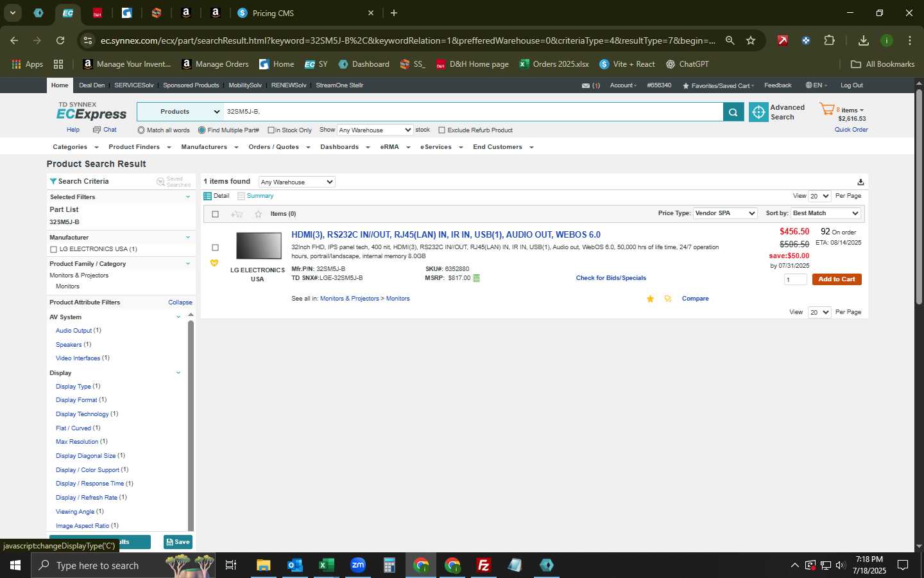
Task: Check Exclude Refurb Product
Action: pos(441,130)
